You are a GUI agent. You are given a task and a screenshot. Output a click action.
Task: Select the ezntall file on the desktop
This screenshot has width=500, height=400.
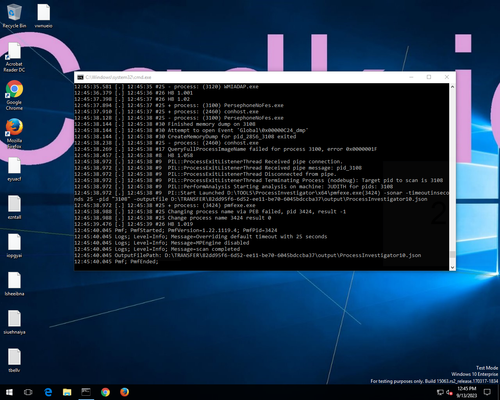14,207
